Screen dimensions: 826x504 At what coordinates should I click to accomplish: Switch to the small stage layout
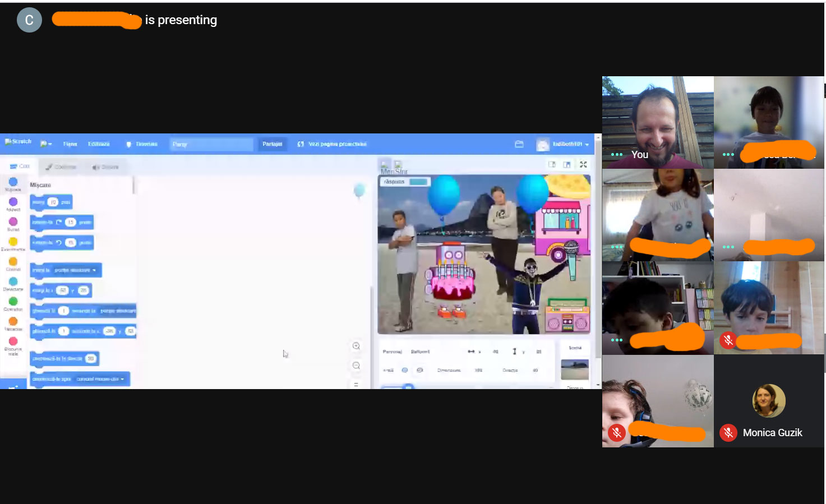pyautogui.click(x=552, y=164)
